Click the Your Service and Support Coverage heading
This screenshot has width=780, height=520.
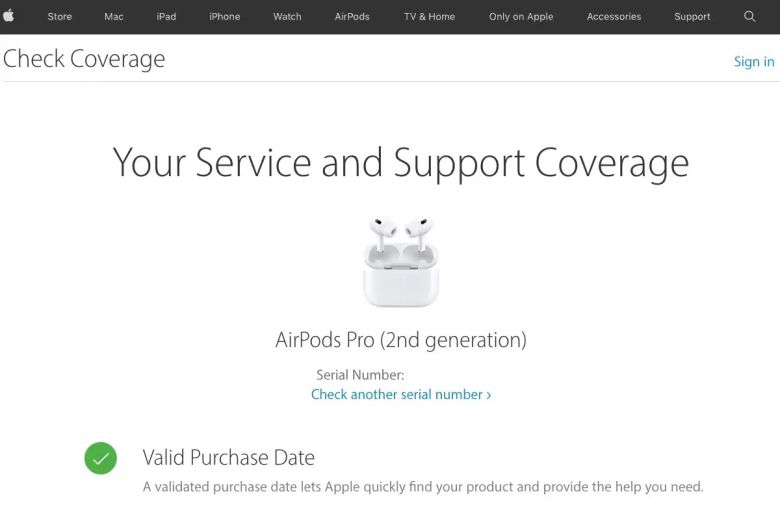pyautogui.click(x=401, y=163)
